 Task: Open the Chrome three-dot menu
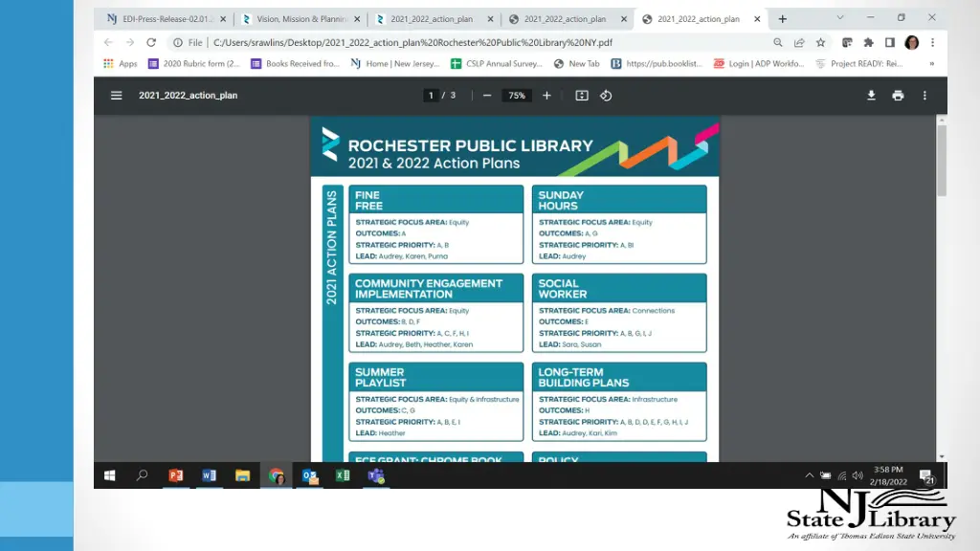(932, 42)
